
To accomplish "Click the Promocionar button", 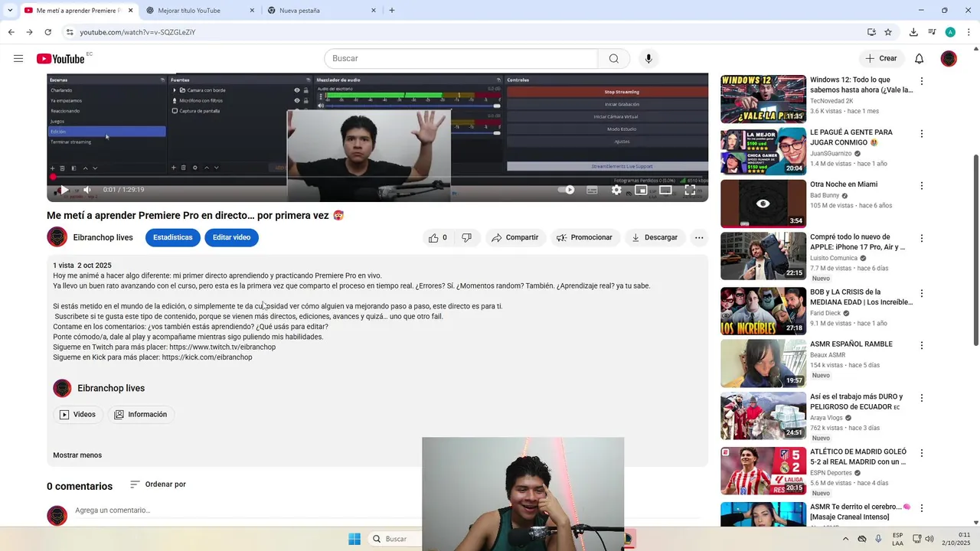I will coord(585,238).
